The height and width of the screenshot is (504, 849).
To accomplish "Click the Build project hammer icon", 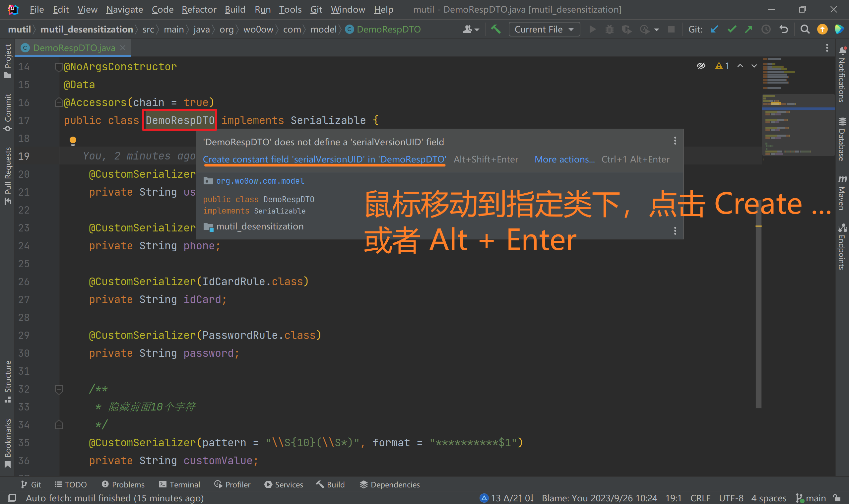I will pos(496,30).
